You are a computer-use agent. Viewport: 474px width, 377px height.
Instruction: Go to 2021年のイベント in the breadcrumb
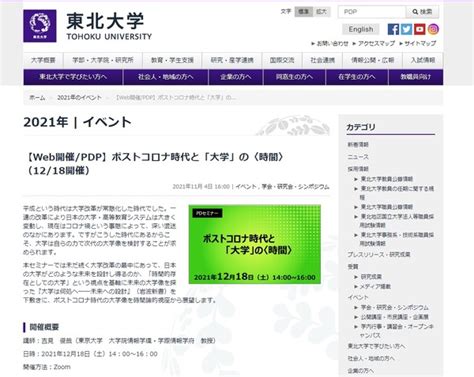pos(79,98)
